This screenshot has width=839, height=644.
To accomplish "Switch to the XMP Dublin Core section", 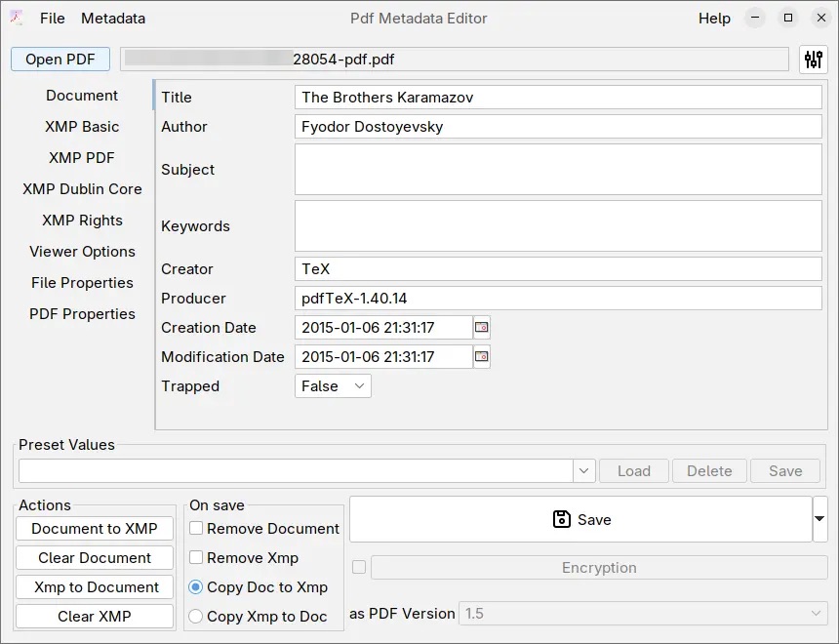I will (81, 188).
